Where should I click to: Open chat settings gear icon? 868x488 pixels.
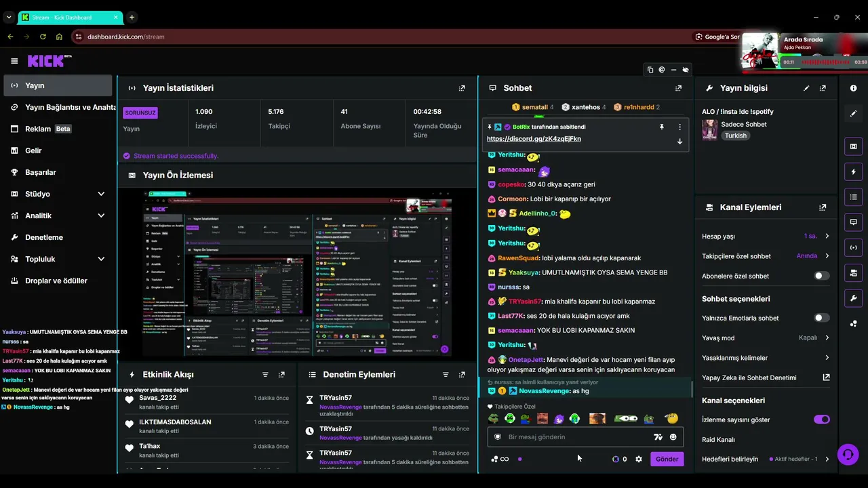point(638,459)
